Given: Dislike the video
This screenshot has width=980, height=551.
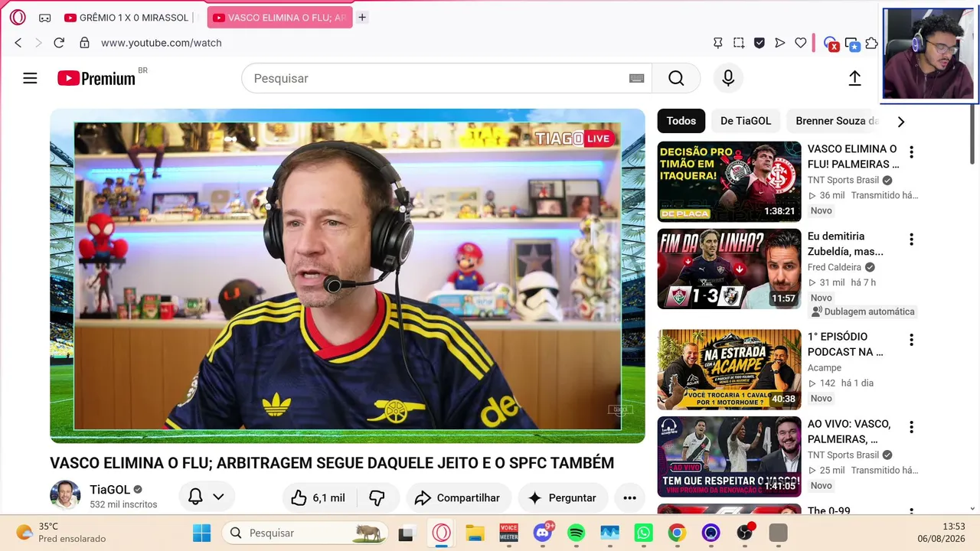Looking at the screenshot, I should coord(377,497).
